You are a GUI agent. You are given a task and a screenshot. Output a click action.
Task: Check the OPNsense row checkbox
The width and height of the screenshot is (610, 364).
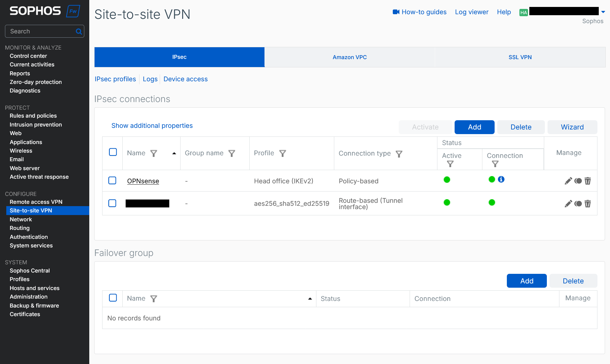[x=112, y=180]
